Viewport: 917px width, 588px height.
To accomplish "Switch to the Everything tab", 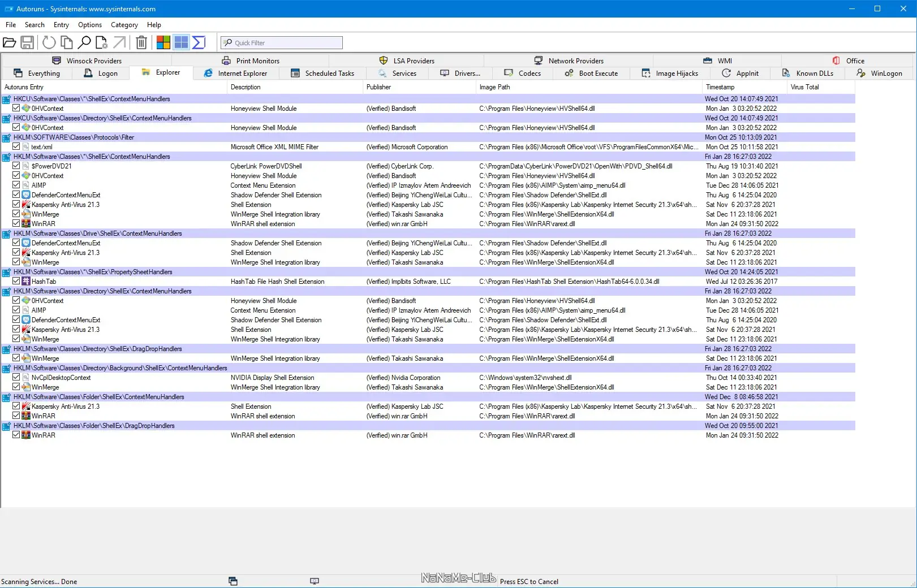I will pos(37,73).
